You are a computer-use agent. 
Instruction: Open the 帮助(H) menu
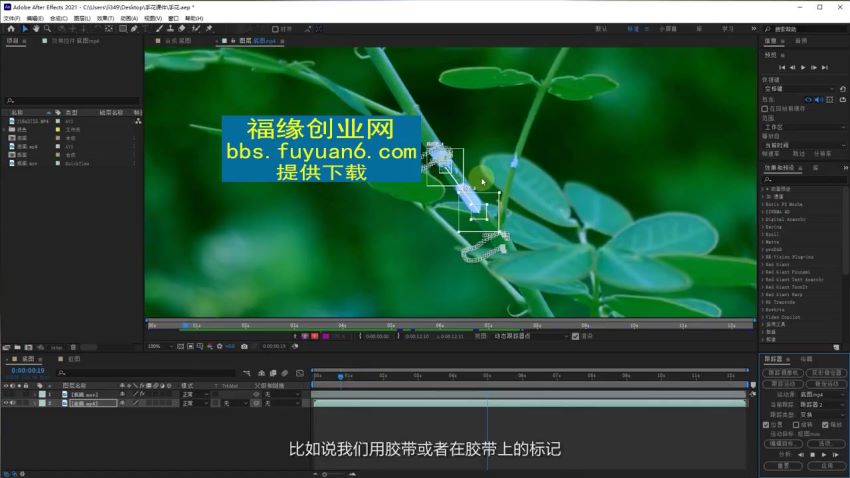coord(194,18)
